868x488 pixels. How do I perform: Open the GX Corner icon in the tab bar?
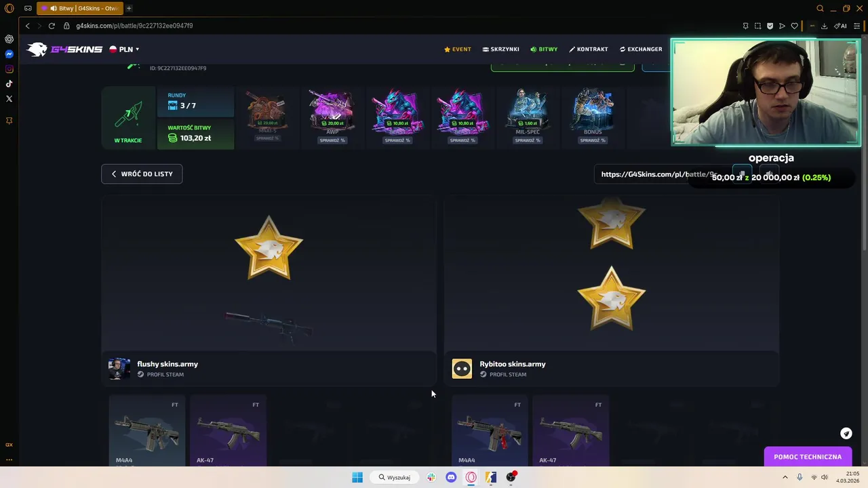click(28, 9)
